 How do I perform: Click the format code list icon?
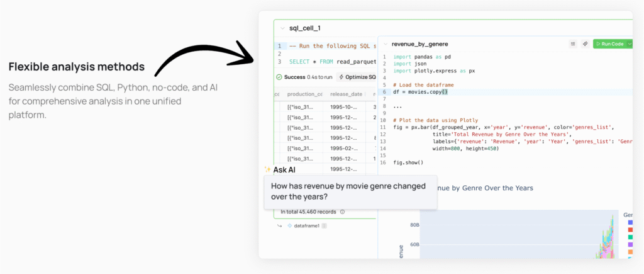573,43
